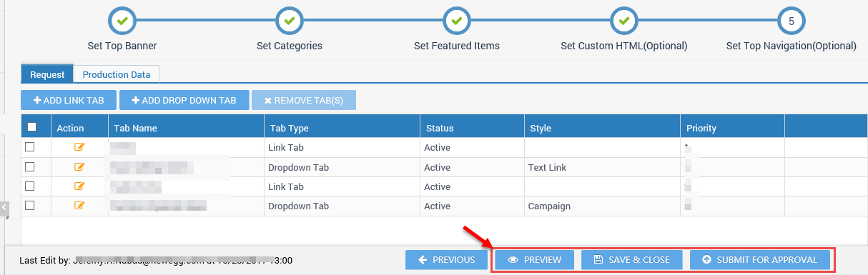Edit the first Link Tab row

pyautogui.click(x=79, y=147)
